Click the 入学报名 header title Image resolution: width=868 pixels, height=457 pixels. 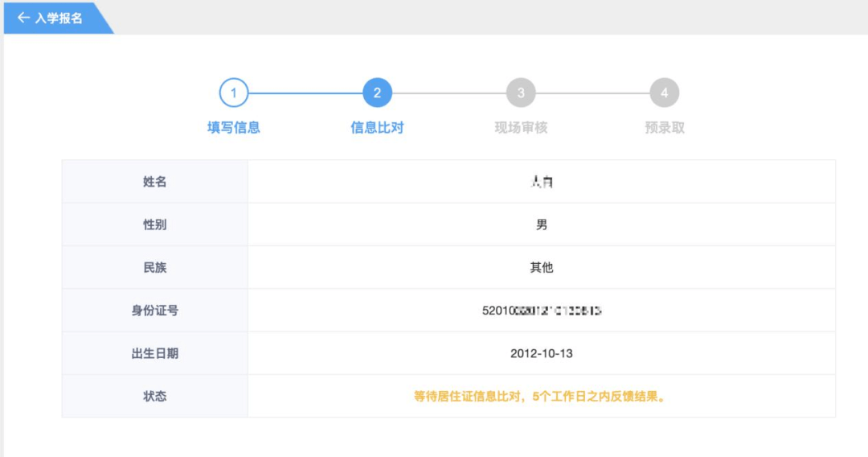point(59,18)
